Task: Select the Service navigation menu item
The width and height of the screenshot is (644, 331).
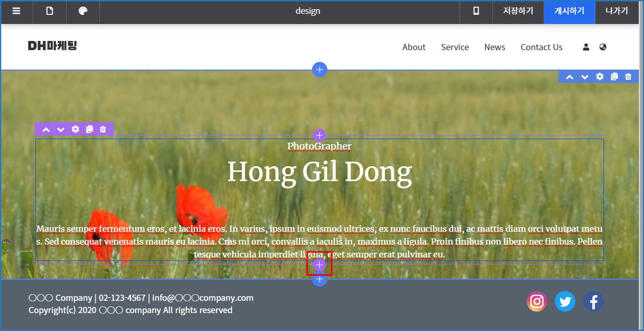Action: pyautogui.click(x=454, y=47)
